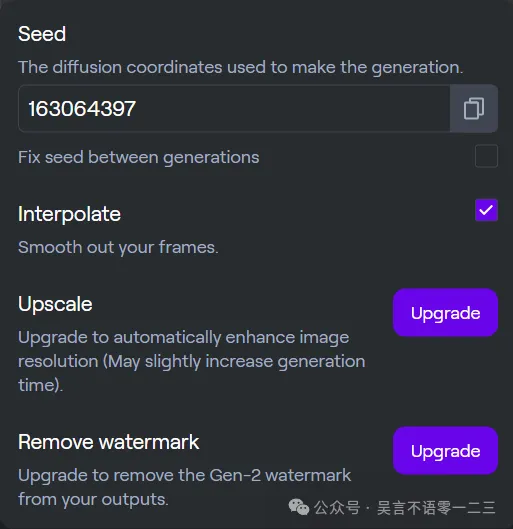Click the WeChat logo in the watermark
The image size is (513, 529).
click(299, 507)
